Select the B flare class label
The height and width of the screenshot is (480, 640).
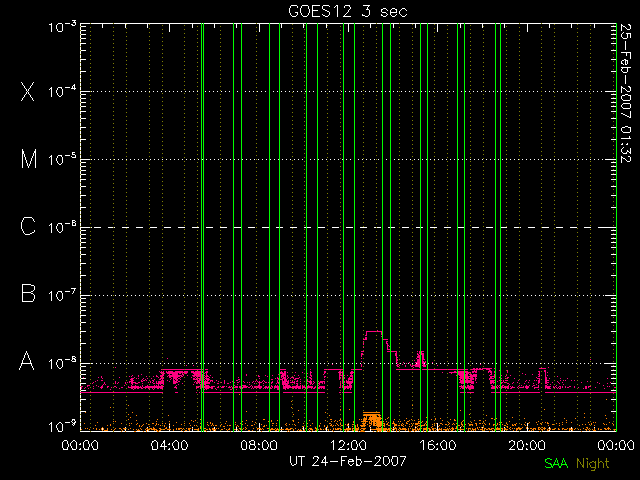[x=28, y=293]
